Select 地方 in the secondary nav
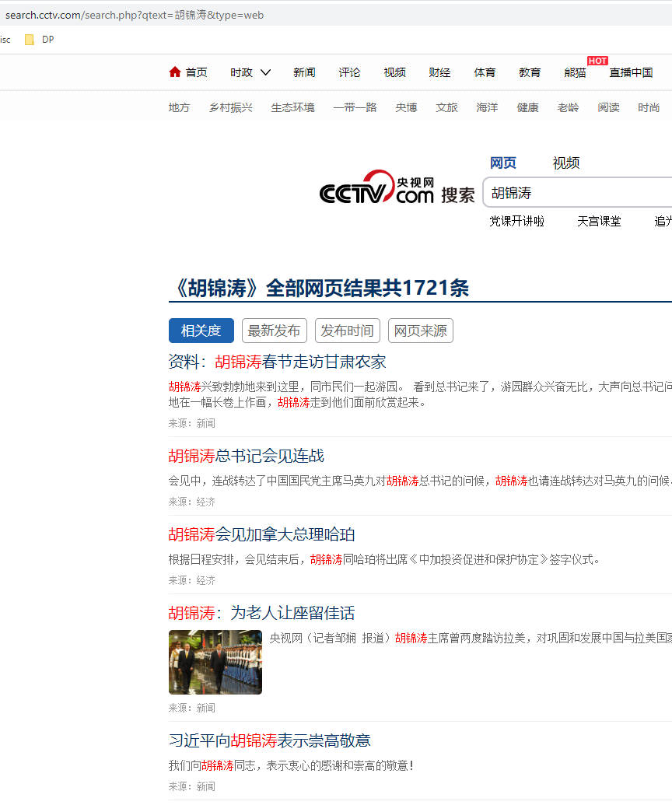This screenshot has height=805, width=672. point(179,107)
